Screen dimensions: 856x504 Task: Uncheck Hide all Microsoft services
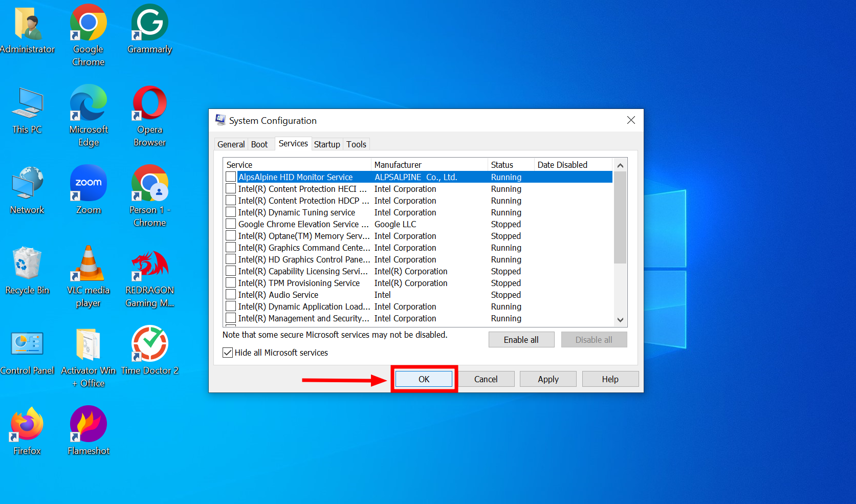click(228, 353)
